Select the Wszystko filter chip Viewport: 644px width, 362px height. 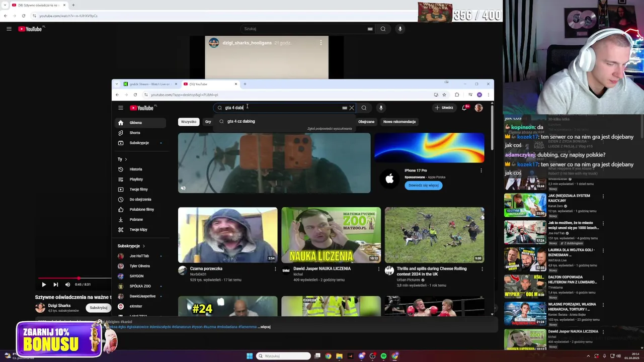pos(189,122)
